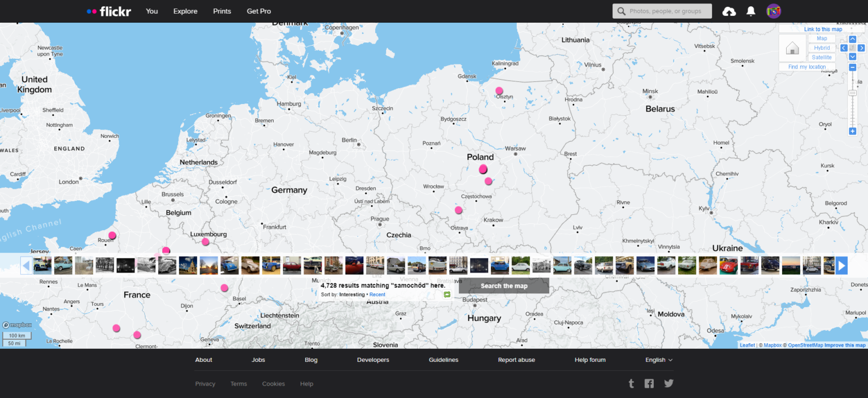Expand the English language dropdown
The image size is (868, 398).
click(658, 360)
